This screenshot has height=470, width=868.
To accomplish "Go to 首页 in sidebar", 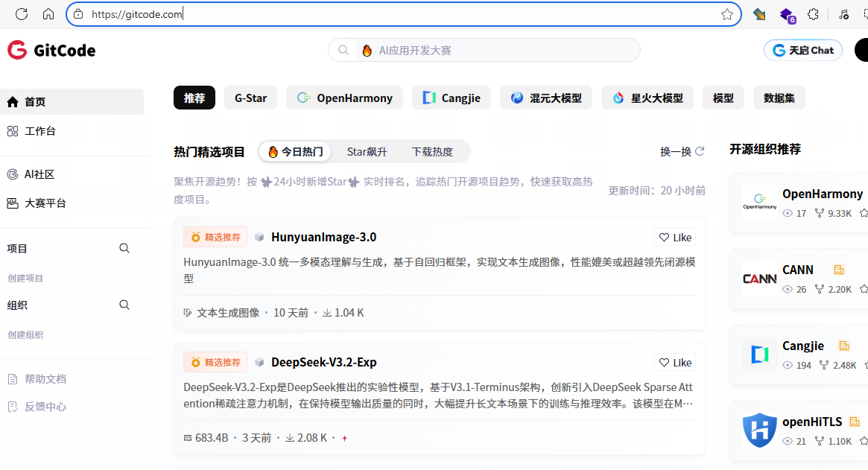I will [72, 102].
